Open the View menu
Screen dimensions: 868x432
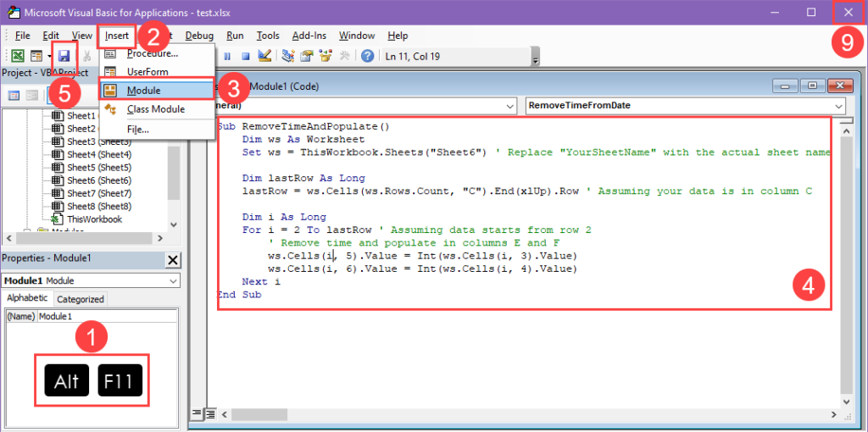click(82, 36)
